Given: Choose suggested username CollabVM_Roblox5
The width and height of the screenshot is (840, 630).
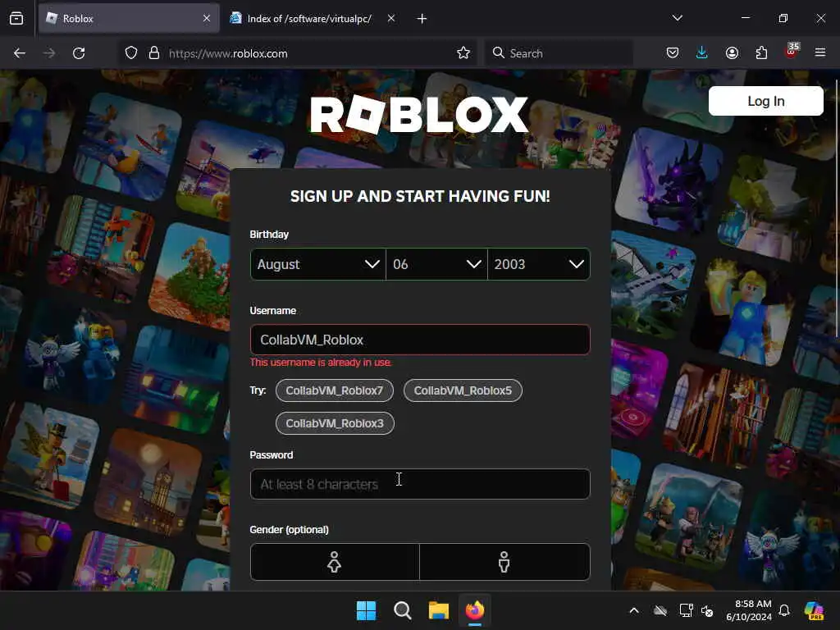Looking at the screenshot, I should pyautogui.click(x=463, y=390).
